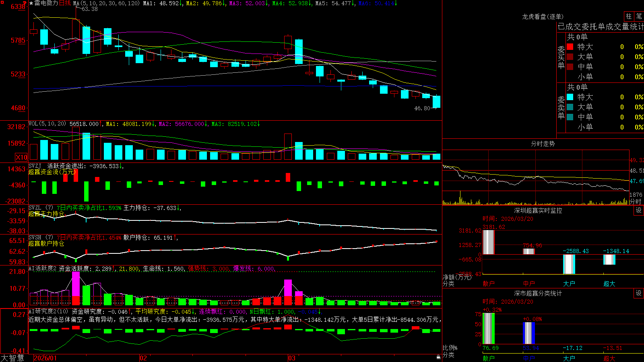Click the 小单 row in 委卖单 section
The height and width of the screenshot is (362, 644).
click(x=605, y=127)
